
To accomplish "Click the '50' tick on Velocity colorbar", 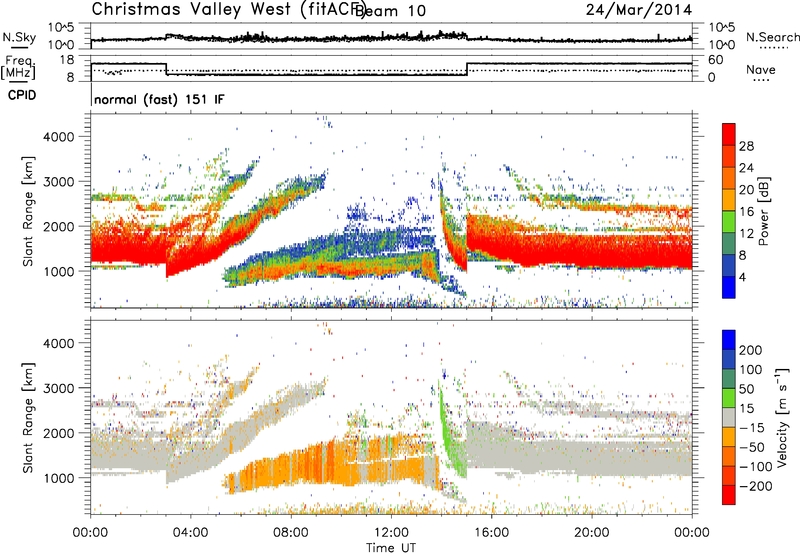I will (746, 389).
